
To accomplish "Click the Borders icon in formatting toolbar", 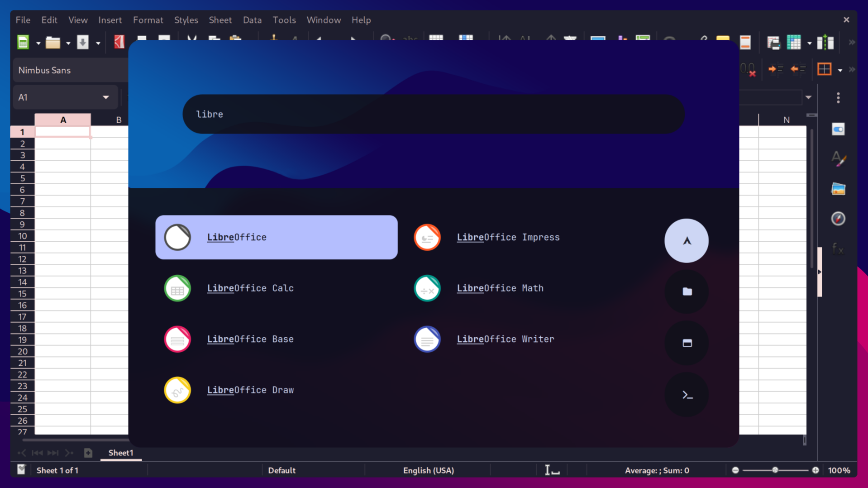I will [x=825, y=69].
